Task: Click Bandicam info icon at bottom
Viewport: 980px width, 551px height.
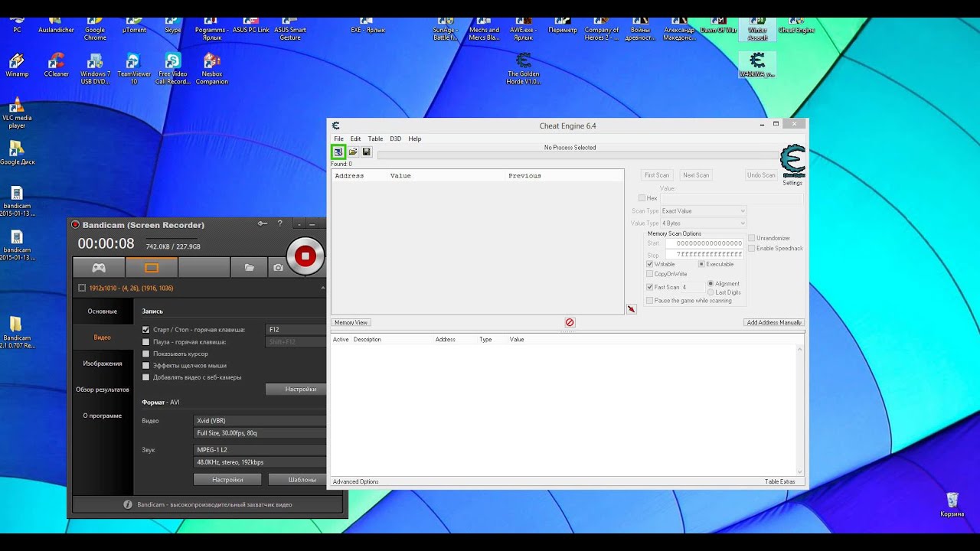Action: pyautogui.click(x=129, y=504)
